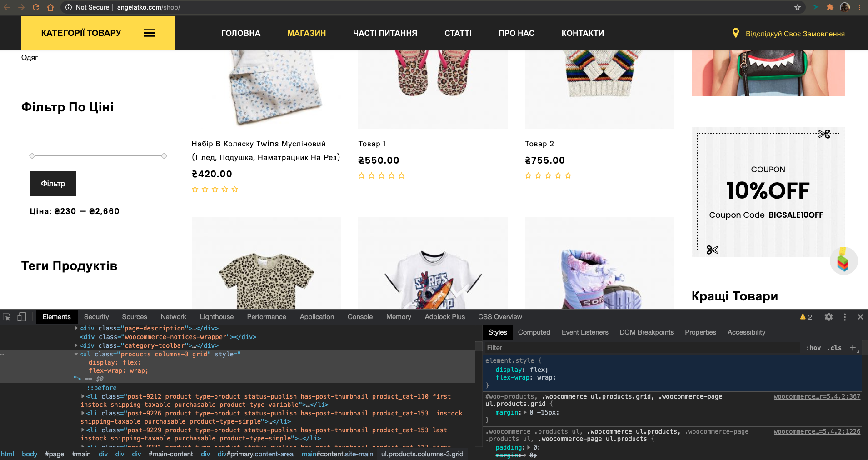Image resolution: width=868 pixels, height=460 pixels.
Task: Expand the post-9212 li node
Action: 83,396
